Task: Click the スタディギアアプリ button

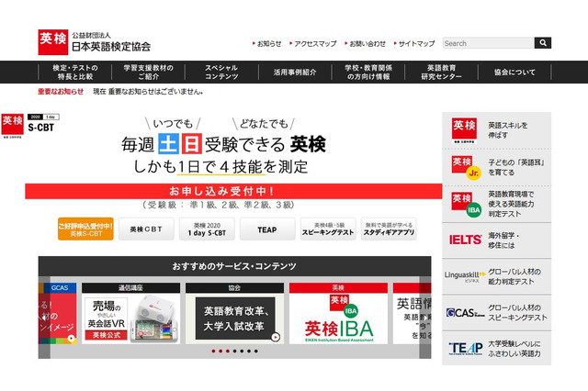Action: 389,229
